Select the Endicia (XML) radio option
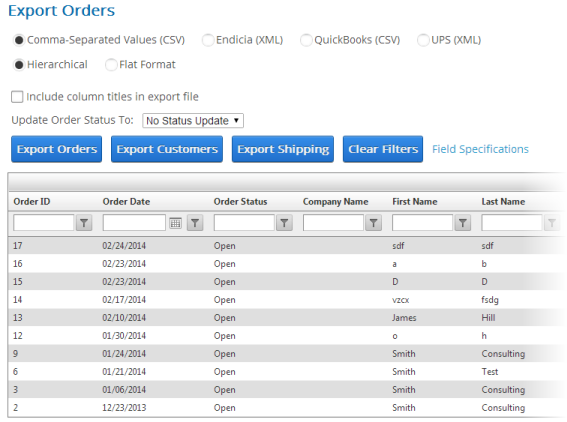 (x=208, y=40)
